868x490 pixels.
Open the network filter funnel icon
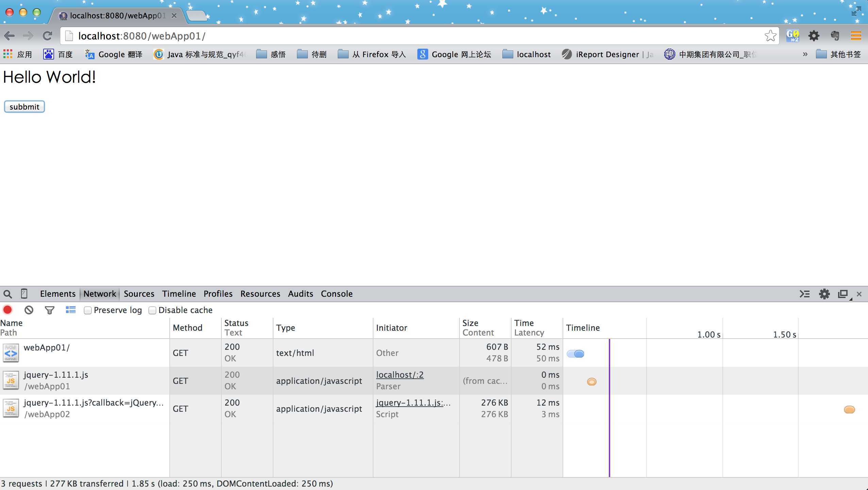[50, 310]
